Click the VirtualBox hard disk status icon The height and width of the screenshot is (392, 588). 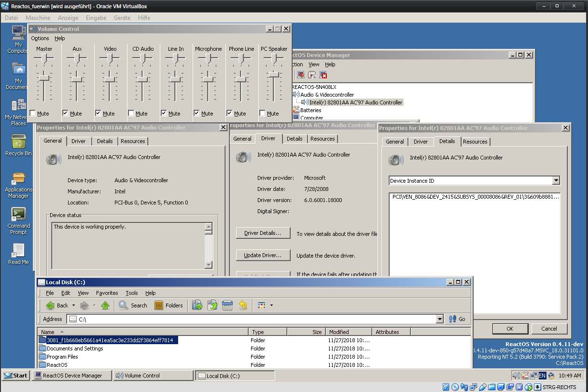pyautogui.click(x=446, y=387)
